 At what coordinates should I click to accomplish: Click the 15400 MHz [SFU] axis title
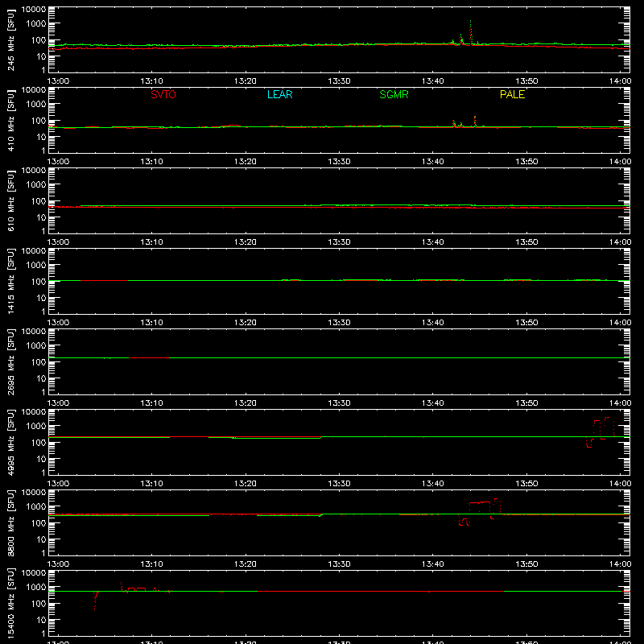tap(10, 603)
